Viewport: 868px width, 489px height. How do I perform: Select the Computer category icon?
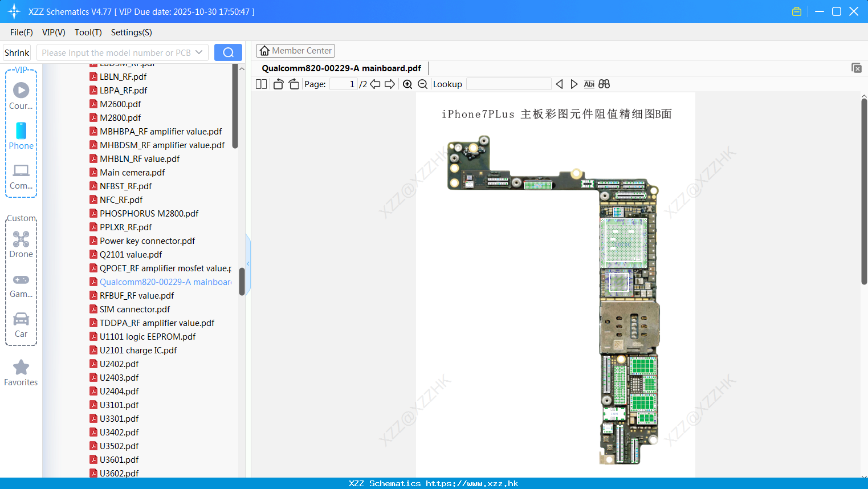tap(21, 177)
